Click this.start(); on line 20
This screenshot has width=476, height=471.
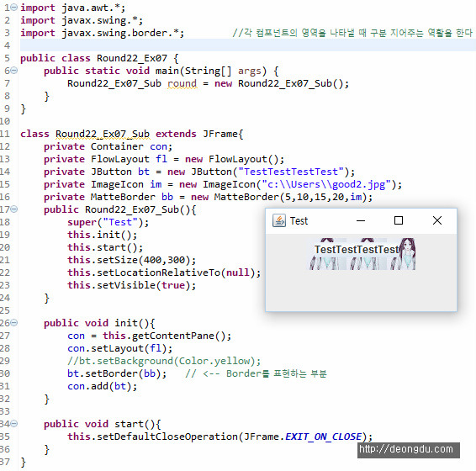pos(105,247)
